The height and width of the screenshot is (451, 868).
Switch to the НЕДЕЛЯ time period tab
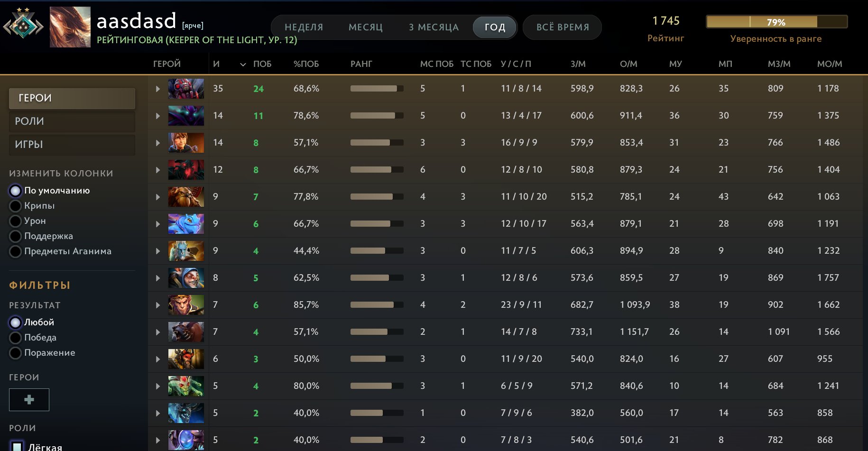[x=304, y=28]
